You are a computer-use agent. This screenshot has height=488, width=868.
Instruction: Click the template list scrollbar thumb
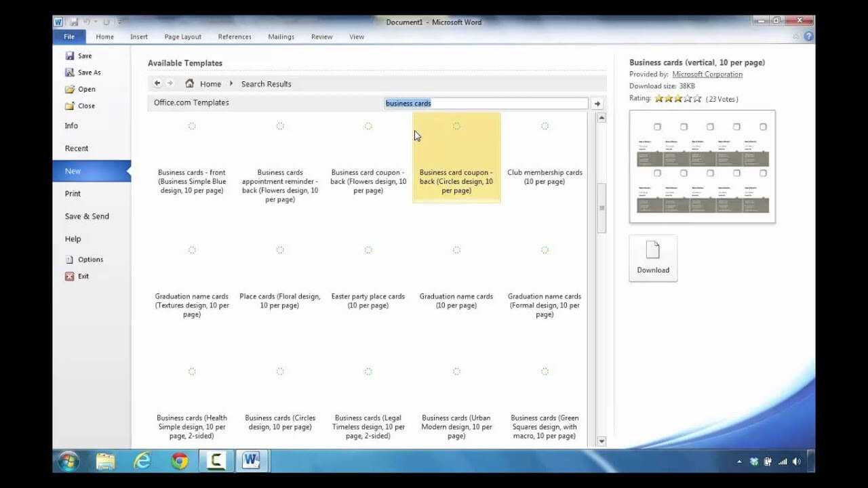click(x=601, y=208)
